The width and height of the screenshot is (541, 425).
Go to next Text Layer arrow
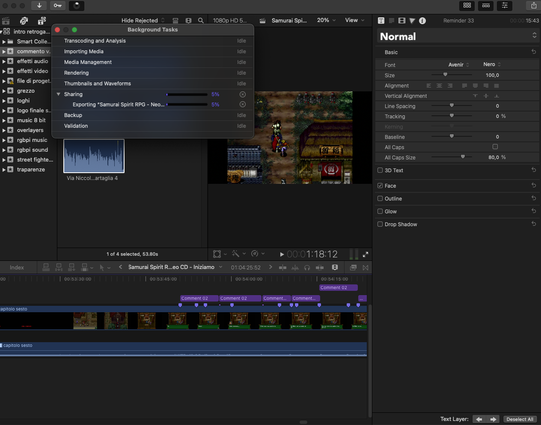tap(493, 419)
